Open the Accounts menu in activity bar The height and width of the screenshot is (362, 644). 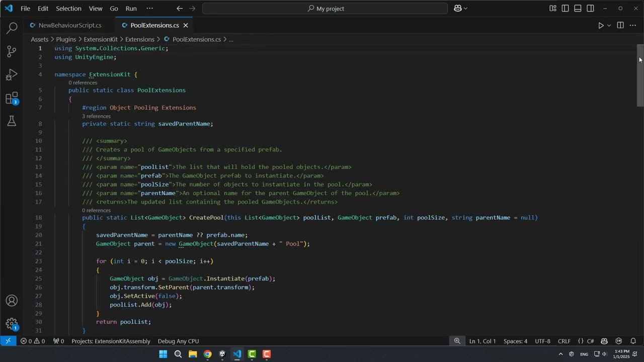pyautogui.click(x=12, y=301)
